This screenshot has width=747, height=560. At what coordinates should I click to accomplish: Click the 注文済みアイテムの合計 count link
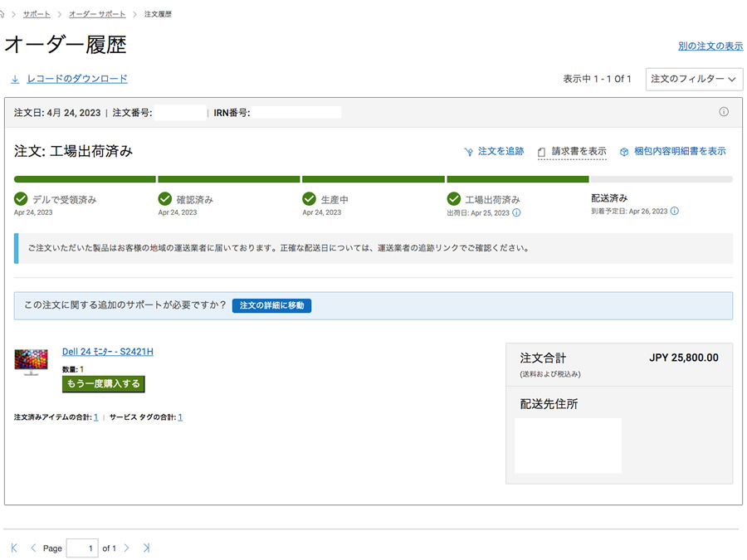95,417
